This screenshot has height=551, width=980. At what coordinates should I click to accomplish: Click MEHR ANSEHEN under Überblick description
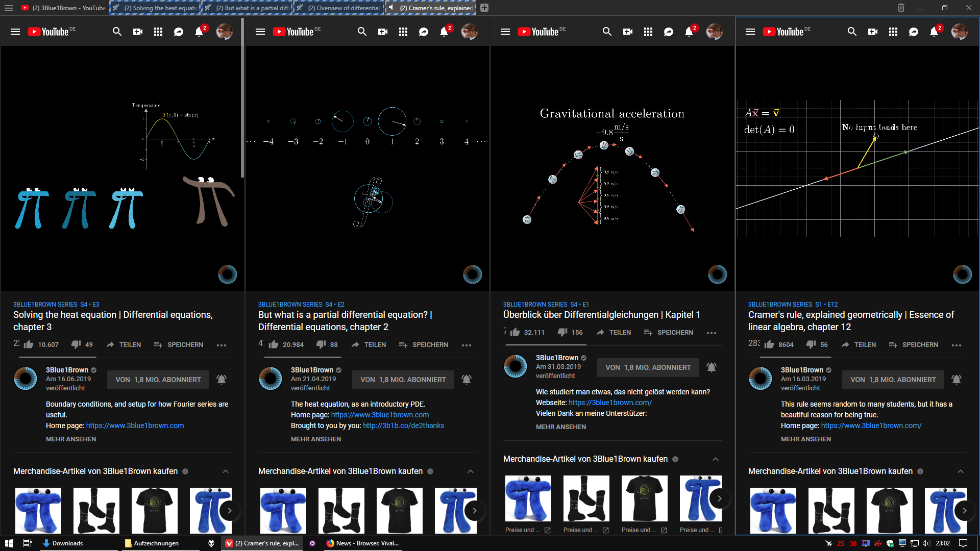click(560, 427)
